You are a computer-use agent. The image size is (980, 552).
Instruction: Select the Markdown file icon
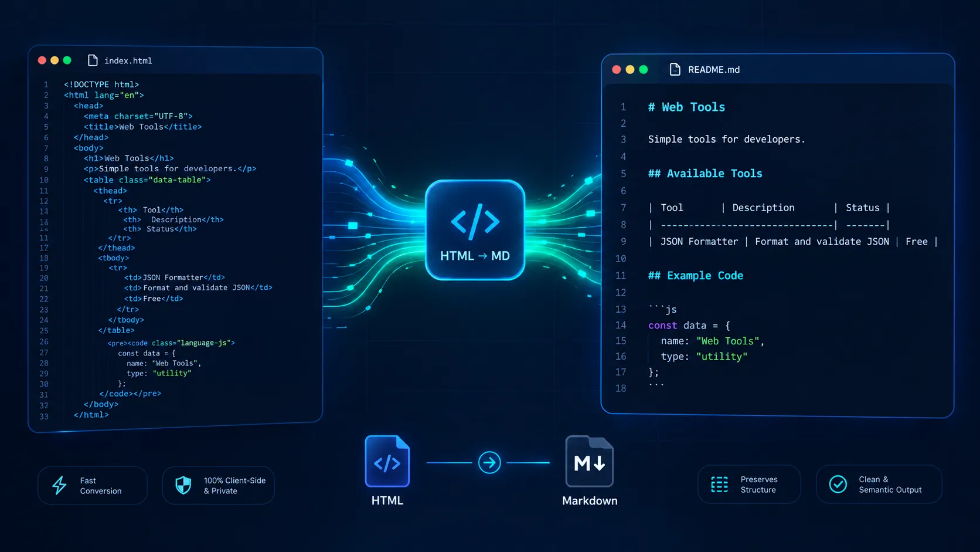(x=589, y=461)
